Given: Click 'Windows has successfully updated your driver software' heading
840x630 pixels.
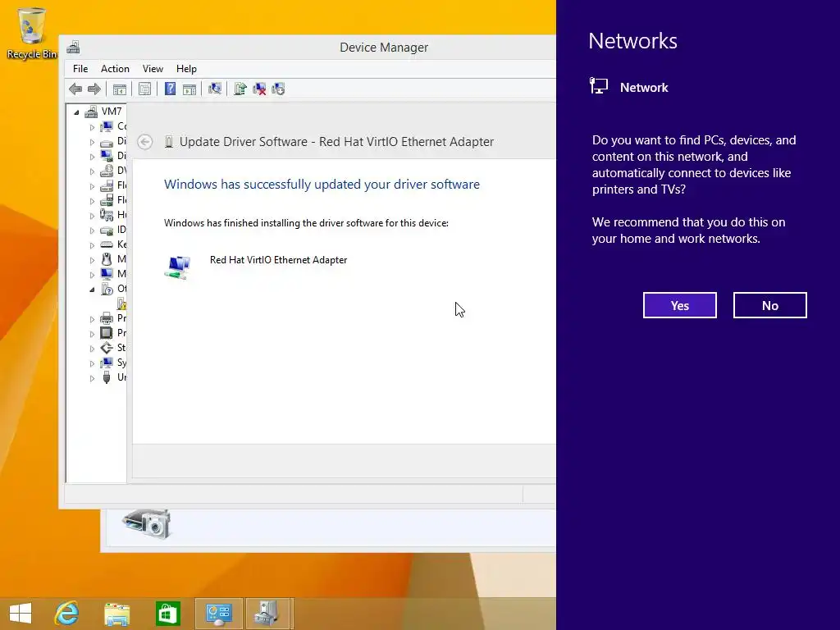Looking at the screenshot, I should tap(322, 185).
